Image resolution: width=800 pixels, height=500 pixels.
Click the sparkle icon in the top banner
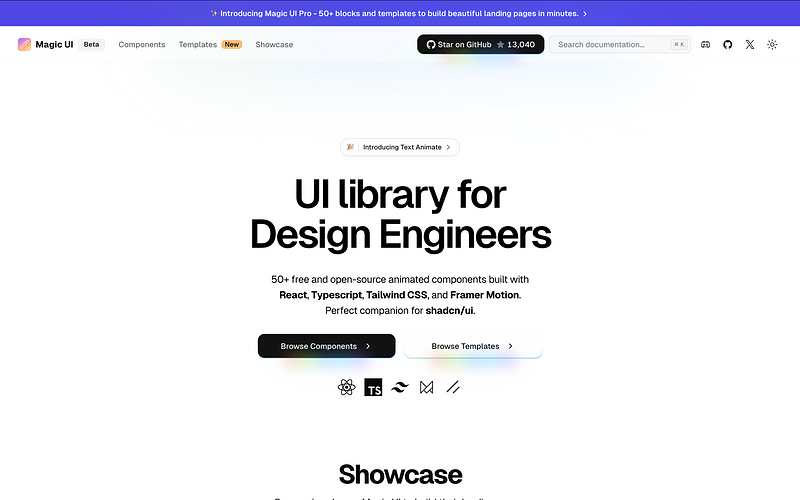point(214,13)
